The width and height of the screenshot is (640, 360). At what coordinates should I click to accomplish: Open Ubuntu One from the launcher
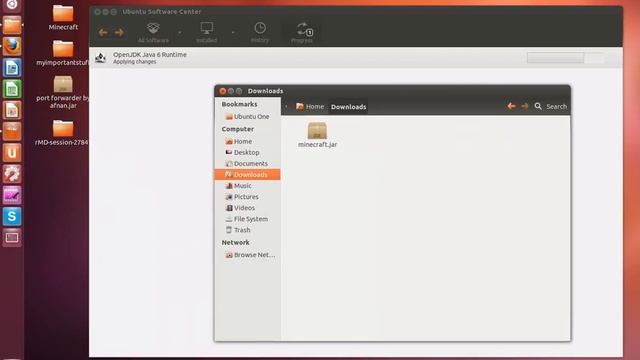point(12,153)
